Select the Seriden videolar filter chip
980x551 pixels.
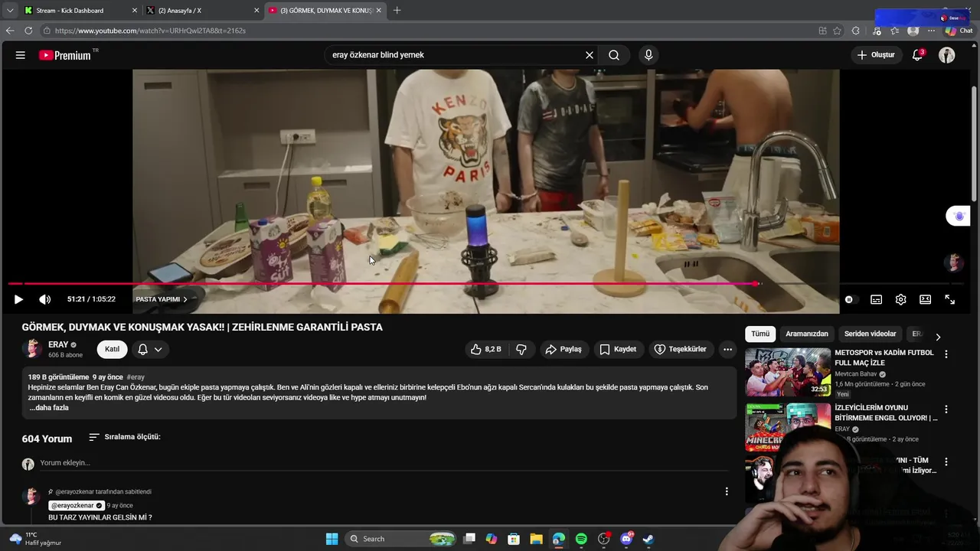coord(870,334)
